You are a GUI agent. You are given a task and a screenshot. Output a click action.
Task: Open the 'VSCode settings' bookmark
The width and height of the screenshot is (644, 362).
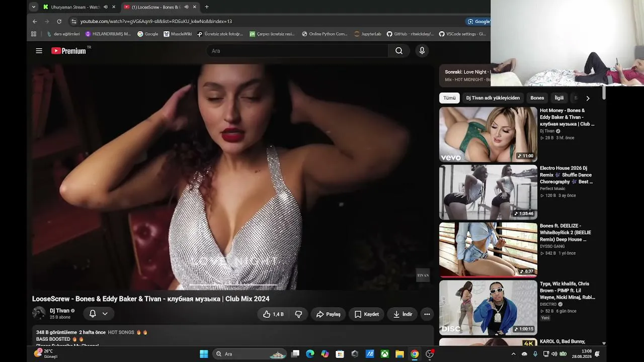point(462,34)
